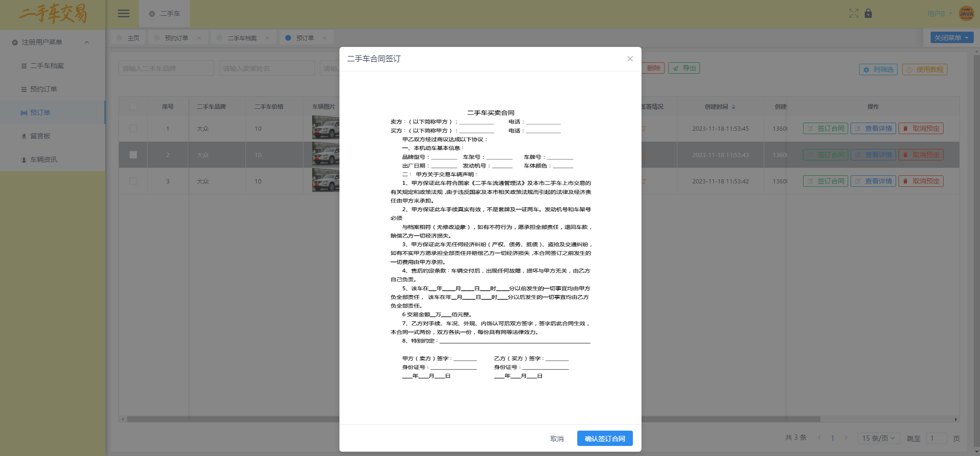This screenshot has width=980, height=456.
Task: Click the 删除 delete button
Action: coord(653,68)
